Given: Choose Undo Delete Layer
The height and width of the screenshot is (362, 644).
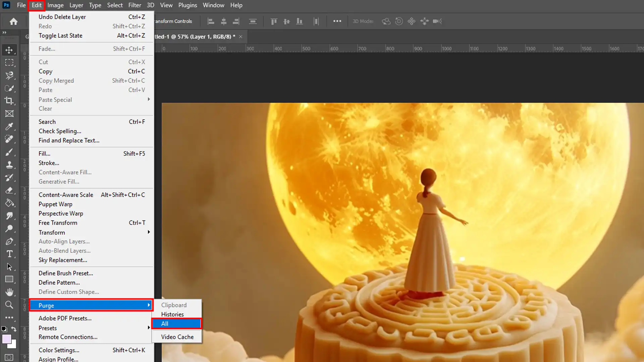Looking at the screenshot, I should pos(92,17).
